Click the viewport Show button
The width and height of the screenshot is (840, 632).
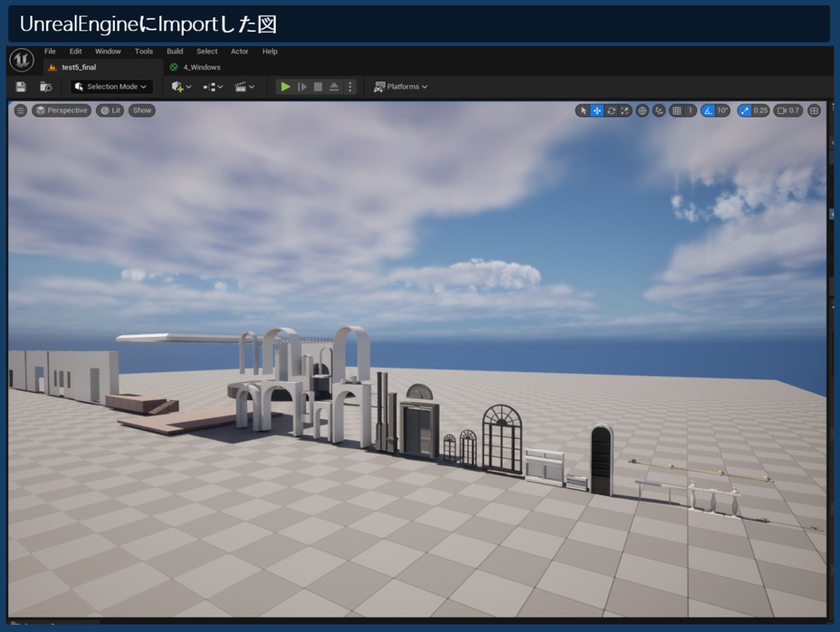point(142,111)
